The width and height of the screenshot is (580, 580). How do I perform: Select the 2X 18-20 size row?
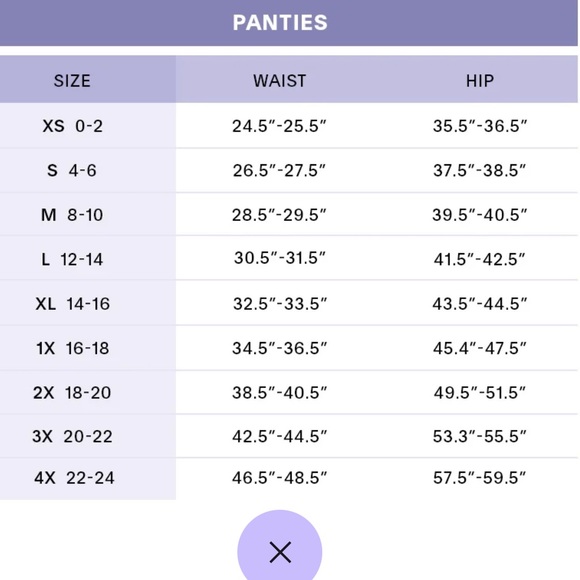[x=289, y=392]
